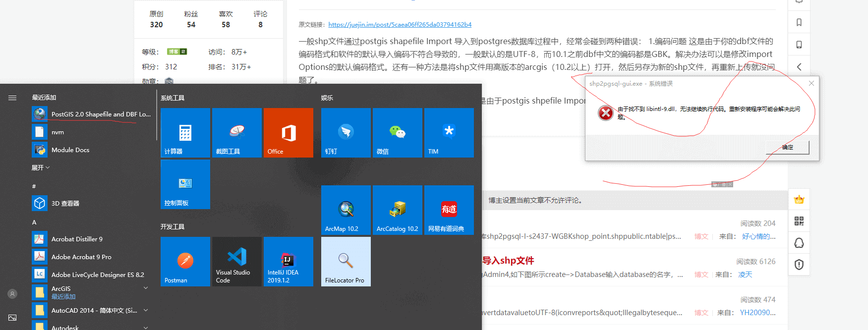The width and height of the screenshot is (868, 330).
Task: Open the IntelliJ IDEA 2019.1.2 tile
Action: [x=288, y=261]
